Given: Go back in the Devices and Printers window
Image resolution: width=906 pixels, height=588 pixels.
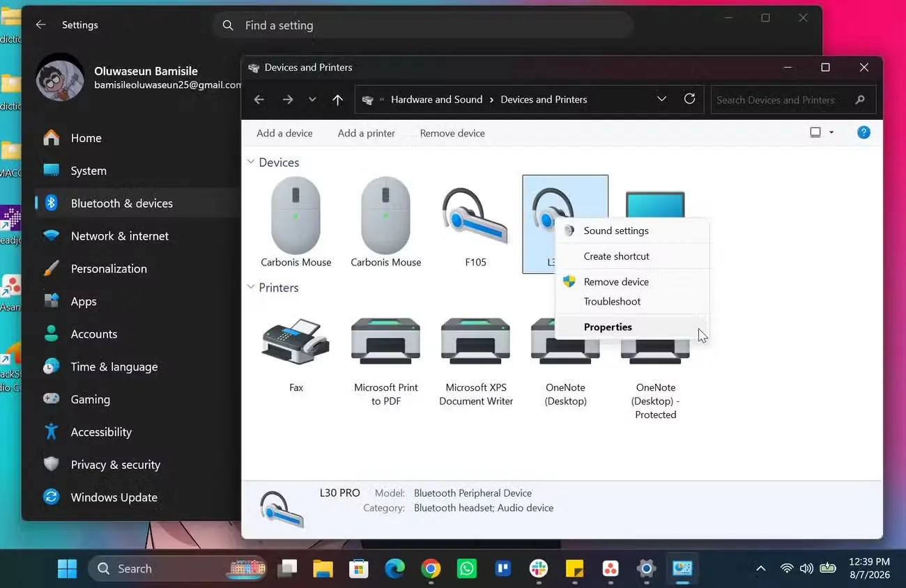Looking at the screenshot, I should pos(259,100).
